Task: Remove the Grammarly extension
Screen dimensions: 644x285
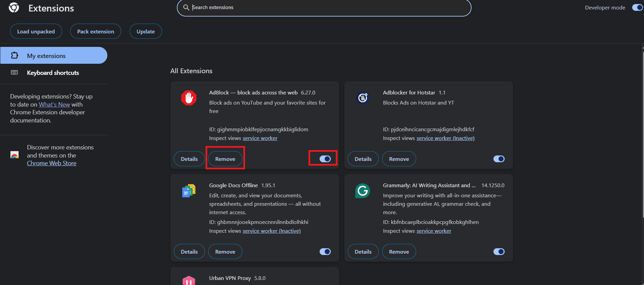Action: pyautogui.click(x=399, y=252)
